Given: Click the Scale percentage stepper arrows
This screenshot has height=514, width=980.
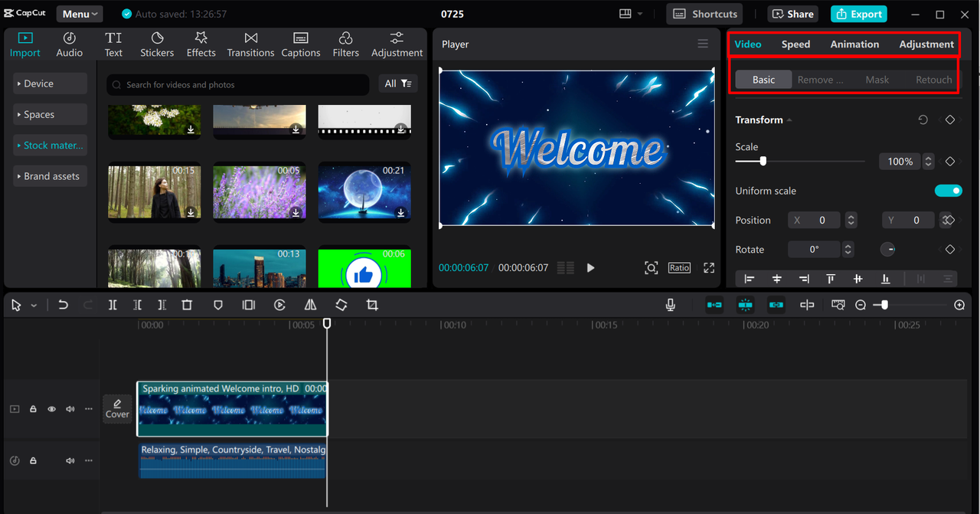Looking at the screenshot, I should (x=929, y=162).
